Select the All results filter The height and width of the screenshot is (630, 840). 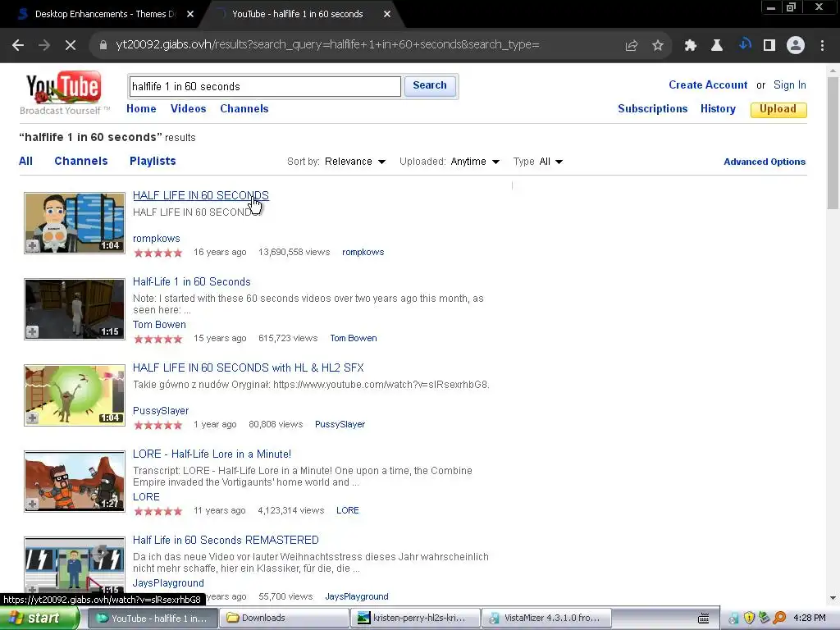(25, 162)
